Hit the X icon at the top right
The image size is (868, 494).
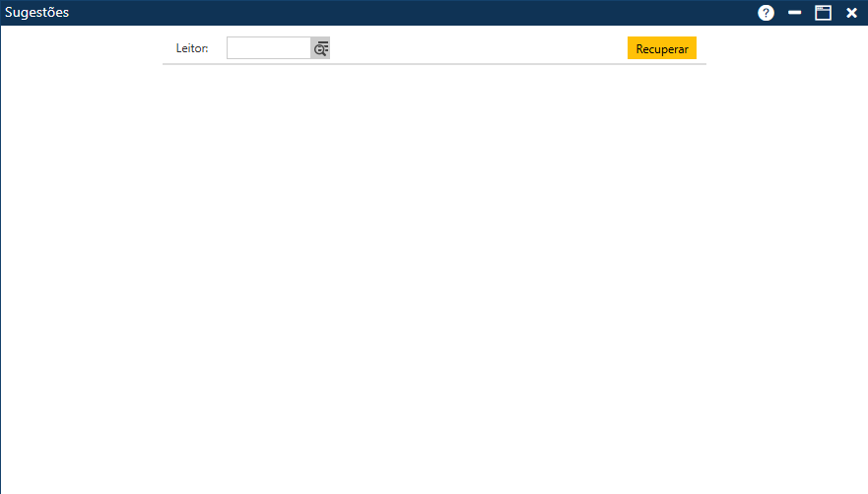tap(851, 13)
